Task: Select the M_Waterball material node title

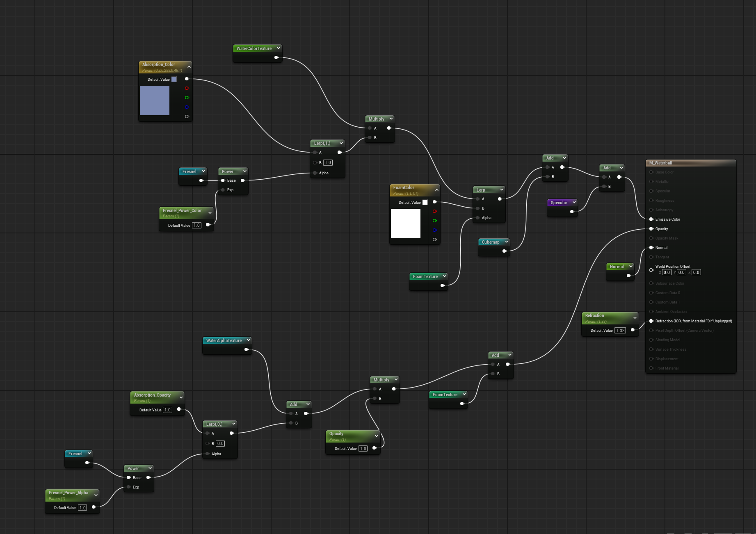Action: coord(660,163)
